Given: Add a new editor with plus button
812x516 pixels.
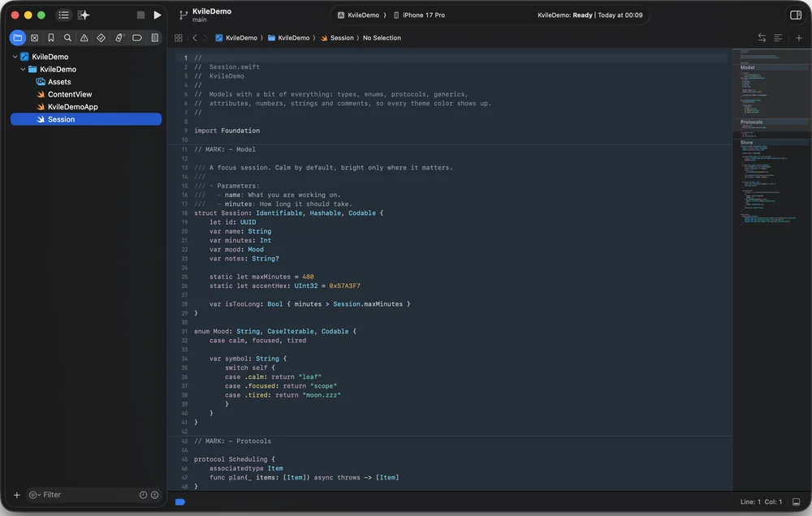Looking at the screenshot, I should (x=798, y=38).
